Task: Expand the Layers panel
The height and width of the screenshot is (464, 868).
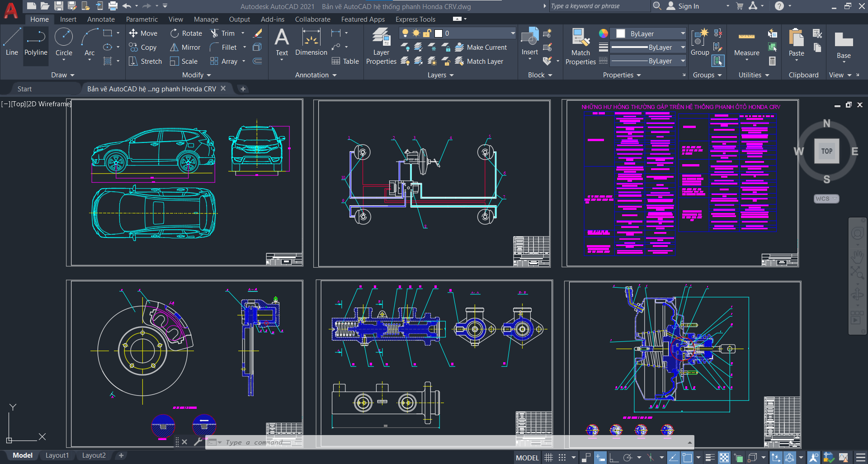Action: [440, 75]
